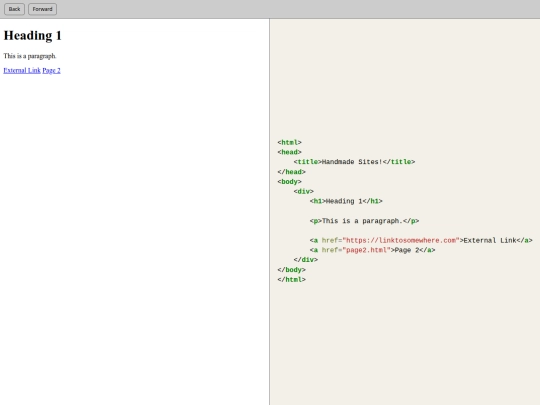Click the <h1>Heading 1</h1> code line
This screenshot has height=405, width=540.
346,201
